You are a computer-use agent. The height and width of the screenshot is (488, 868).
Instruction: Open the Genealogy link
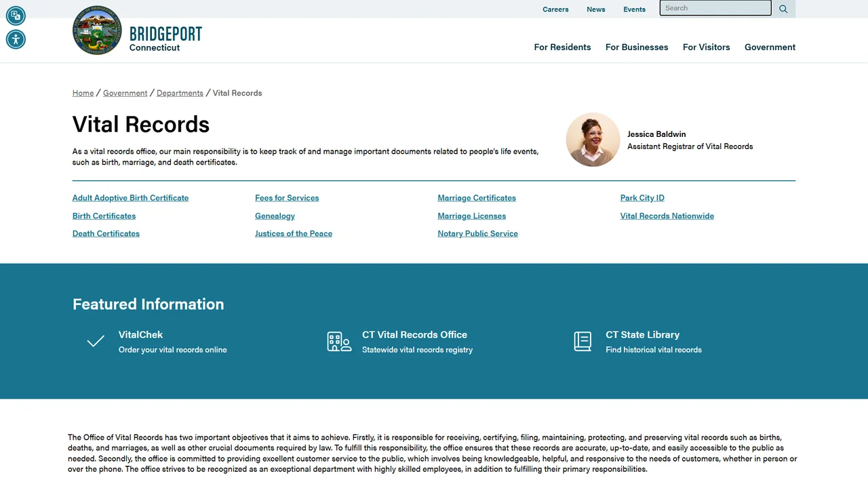click(x=275, y=216)
